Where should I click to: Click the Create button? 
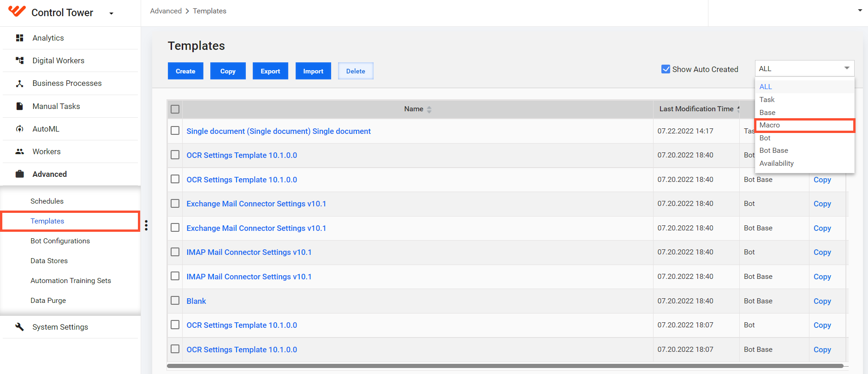[x=185, y=71]
